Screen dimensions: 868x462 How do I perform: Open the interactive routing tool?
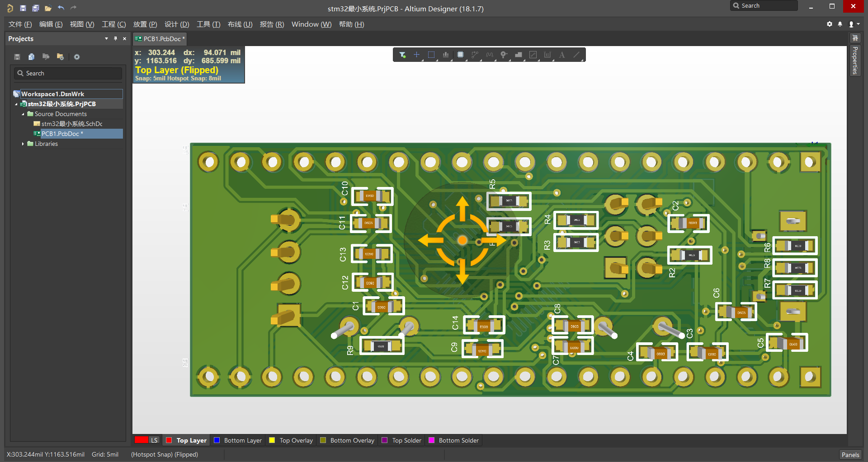coord(475,54)
